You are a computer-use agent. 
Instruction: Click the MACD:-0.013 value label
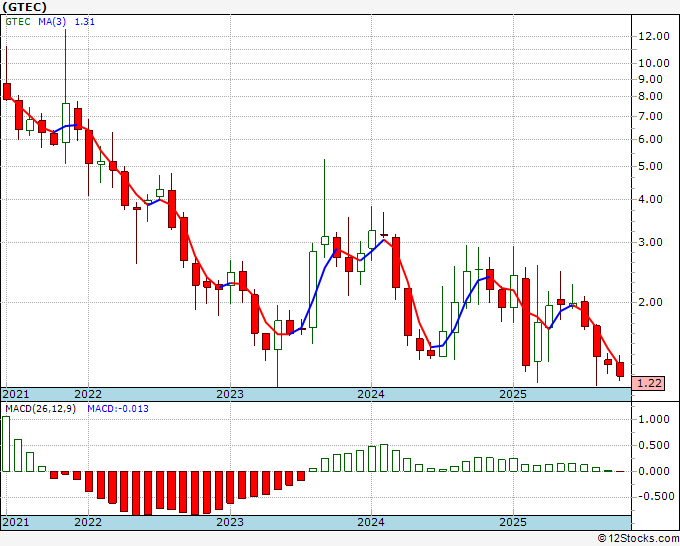118,409
